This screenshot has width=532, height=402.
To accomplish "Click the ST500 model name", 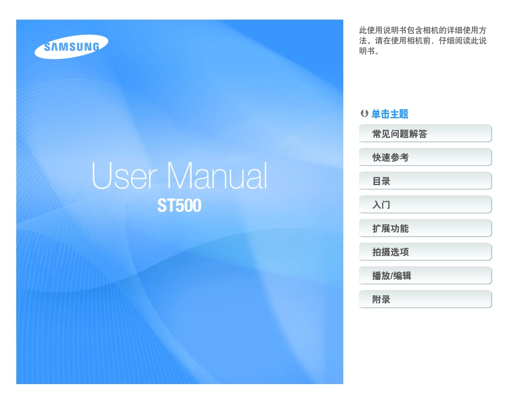I will pyautogui.click(x=180, y=205).
